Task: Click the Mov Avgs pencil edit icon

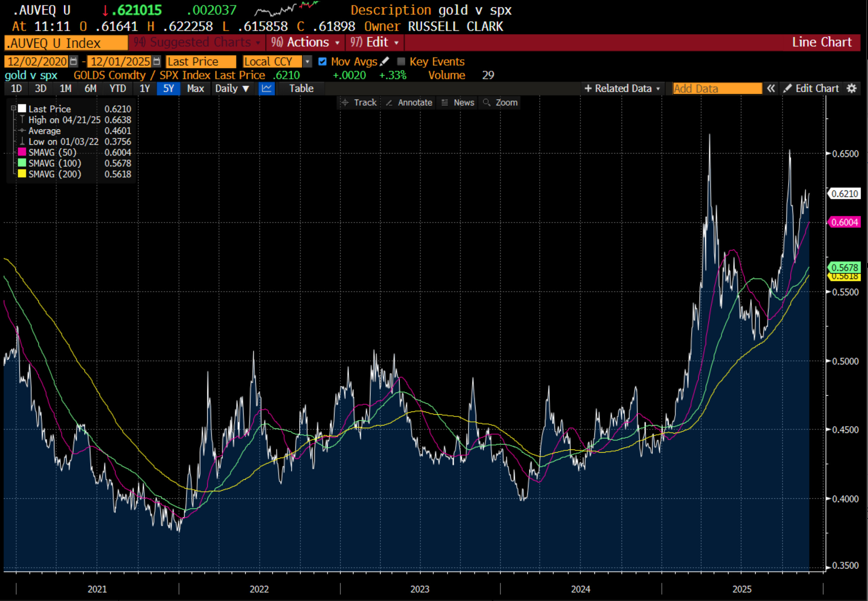Action: click(384, 61)
